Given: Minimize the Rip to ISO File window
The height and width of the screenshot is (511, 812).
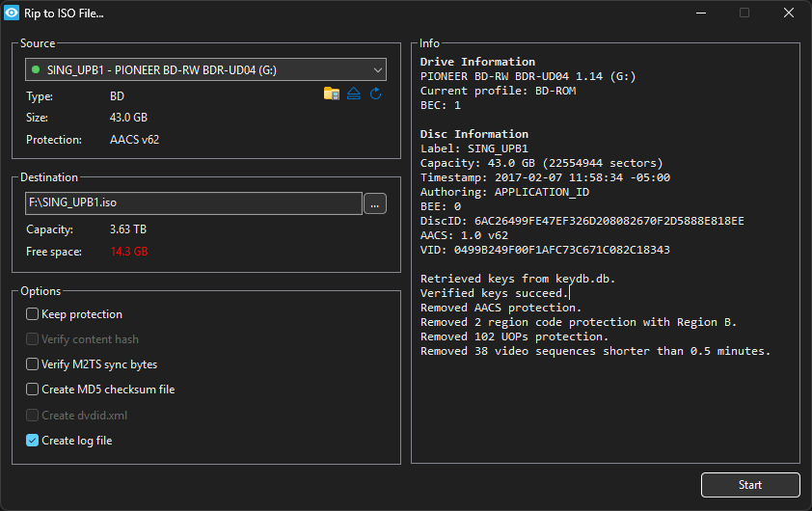Looking at the screenshot, I should 699,13.
